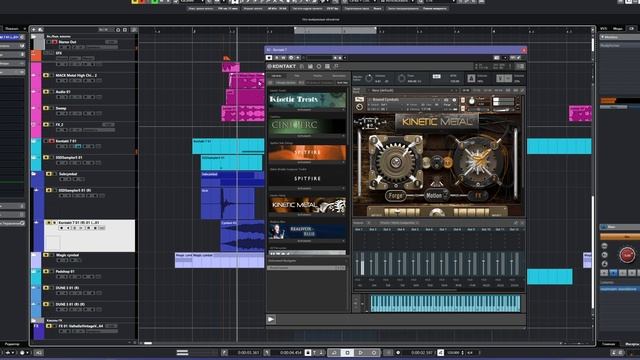The width and height of the screenshot is (640, 360).
Task: Toggle solo on MACK Metal High track
Action: (x=52, y=76)
